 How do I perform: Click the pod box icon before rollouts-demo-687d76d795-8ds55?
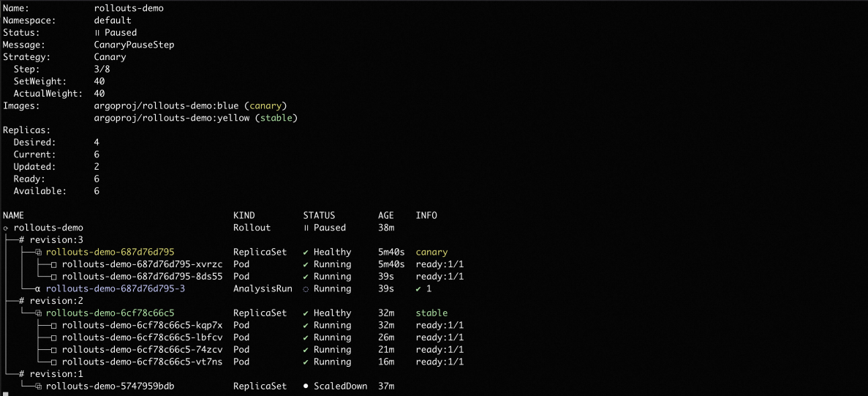pyautogui.click(x=54, y=277)
